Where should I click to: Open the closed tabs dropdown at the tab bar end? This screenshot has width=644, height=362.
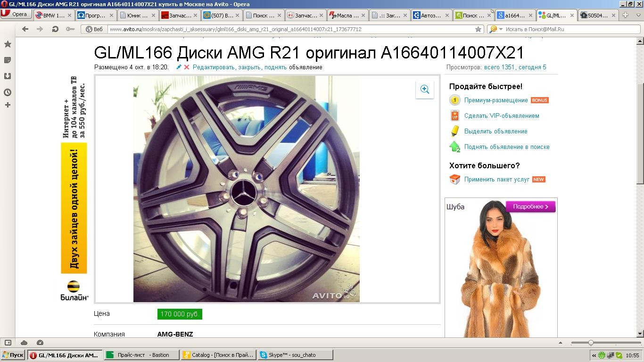(637, 15)
